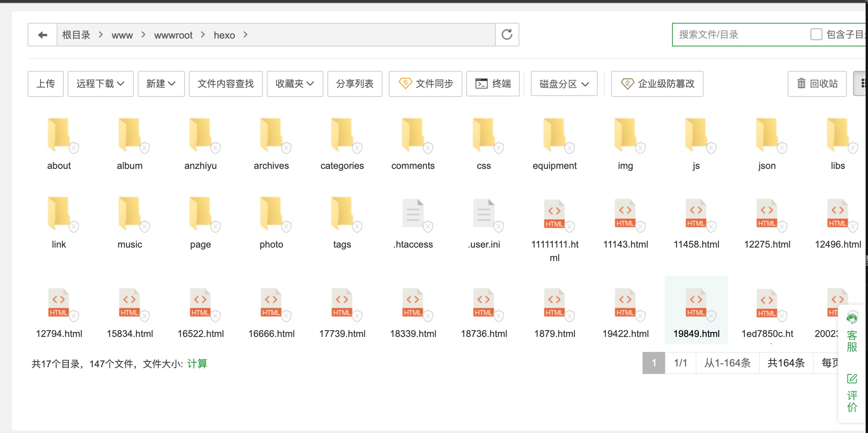Enable the 包含子目录 checkbox
This screenshot has width=868, height=433.
(x=816, y=35)
